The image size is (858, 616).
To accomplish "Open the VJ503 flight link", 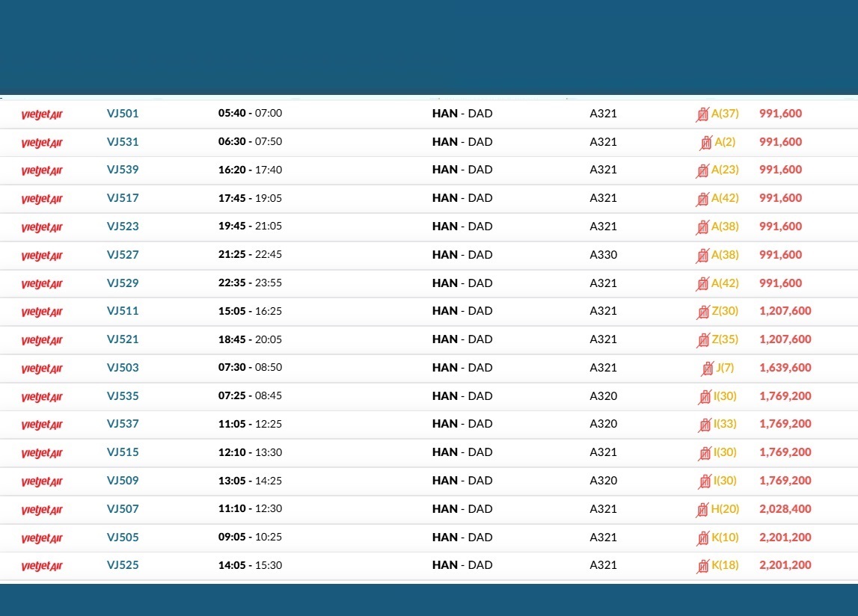I will pyautogui.click(x=123, y=368).
